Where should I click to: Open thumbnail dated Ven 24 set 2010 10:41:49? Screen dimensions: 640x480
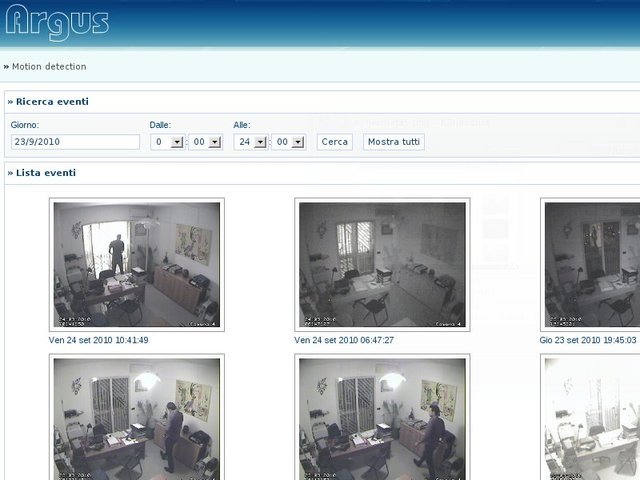[x=137, y=264]
